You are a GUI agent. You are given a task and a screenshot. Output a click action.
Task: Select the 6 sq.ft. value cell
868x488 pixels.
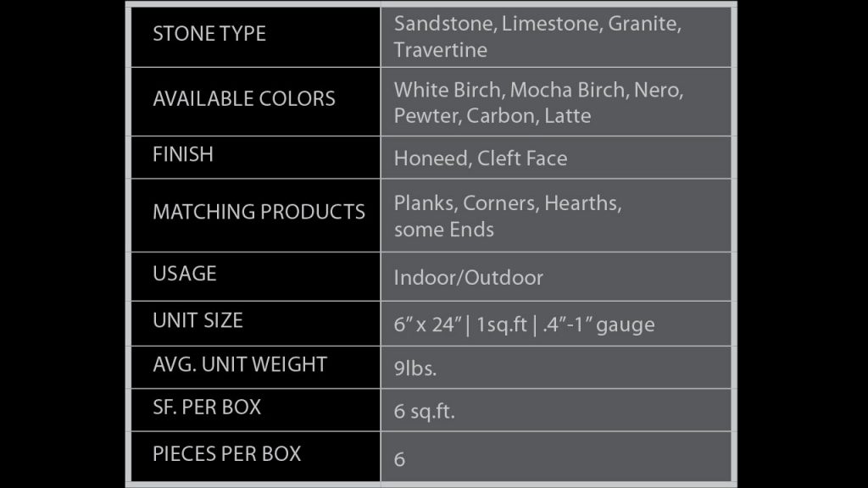[x=425, y=412]
